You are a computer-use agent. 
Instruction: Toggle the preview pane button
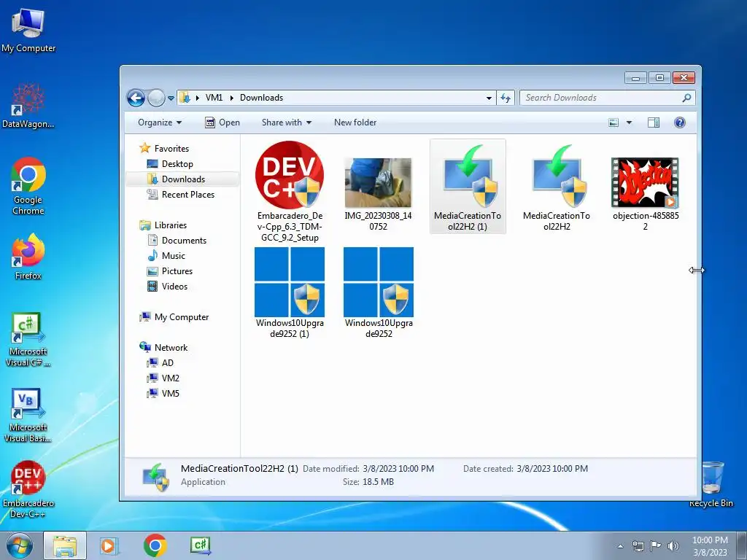[654, 122]
